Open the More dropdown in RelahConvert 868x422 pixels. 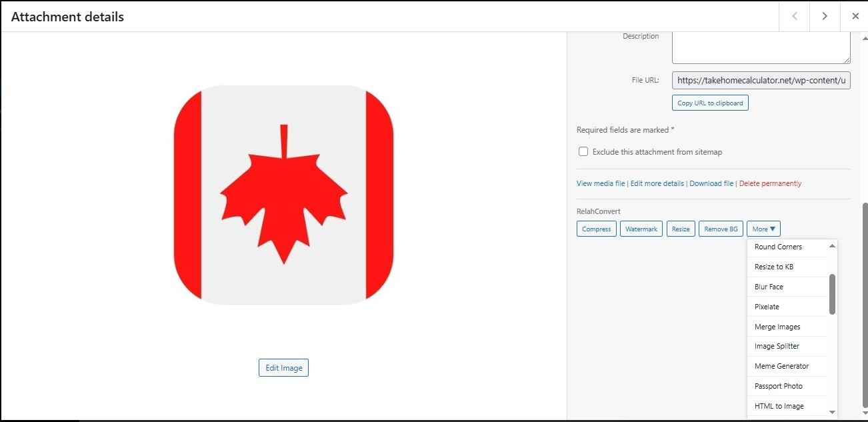[x=763, y=229]
